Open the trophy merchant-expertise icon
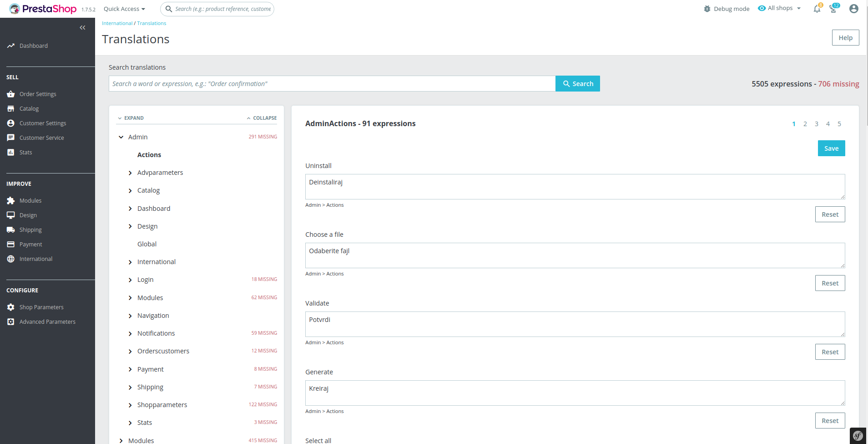Screen dimensions: 868x444 [833, 9]
